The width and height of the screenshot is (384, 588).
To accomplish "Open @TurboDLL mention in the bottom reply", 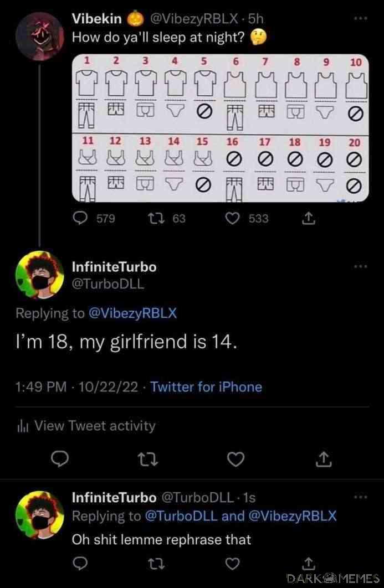I will coord(181,516).
